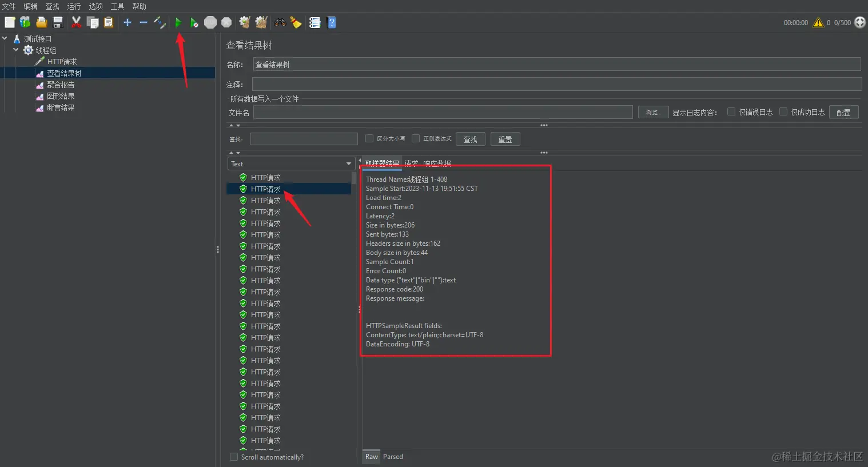
Task: Clear all results with double broom-gear icon
Action: 261,22
